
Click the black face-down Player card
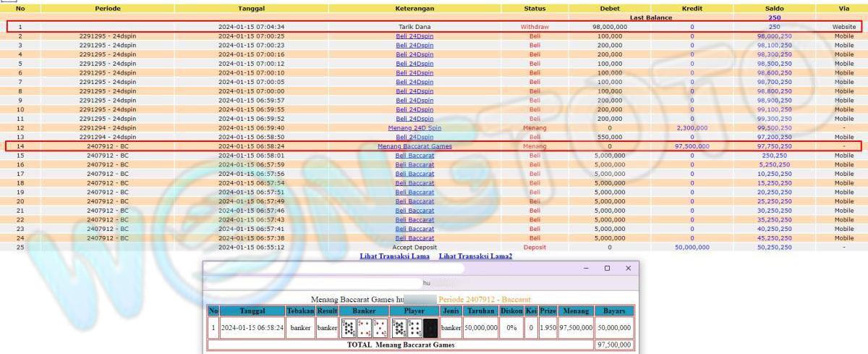coord(430,328)
